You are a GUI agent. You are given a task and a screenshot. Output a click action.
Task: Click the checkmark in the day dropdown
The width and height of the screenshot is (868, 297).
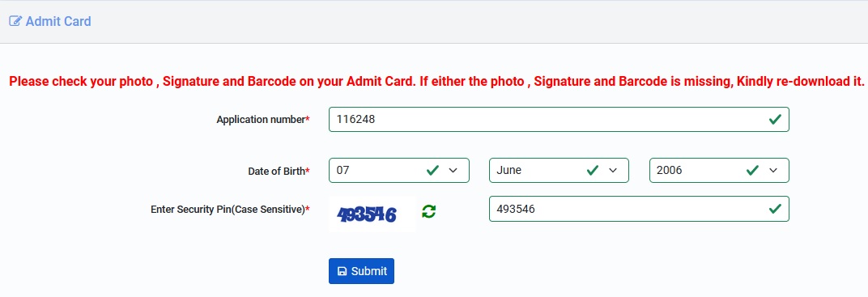(433, 170)
